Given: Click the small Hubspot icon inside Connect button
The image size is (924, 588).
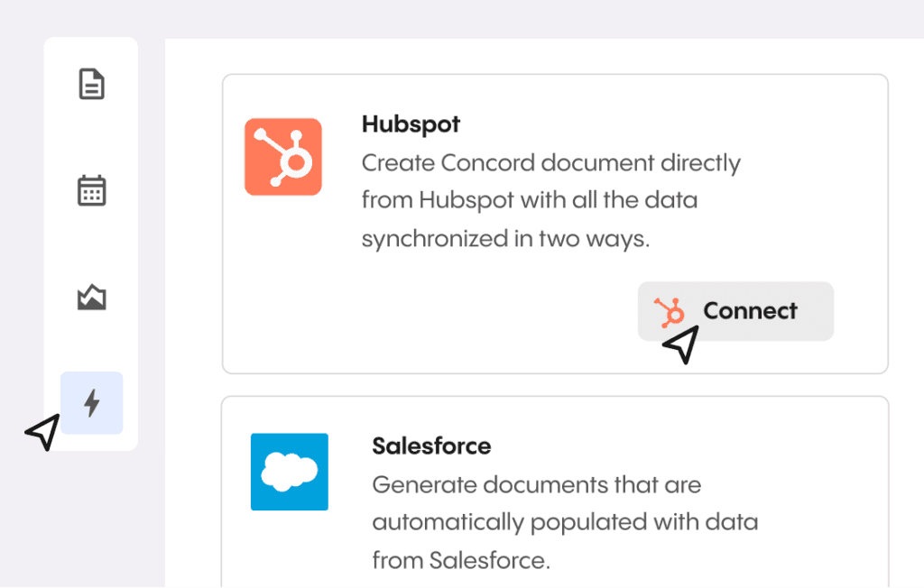Looking at the screenshot, I should point(671,310).
